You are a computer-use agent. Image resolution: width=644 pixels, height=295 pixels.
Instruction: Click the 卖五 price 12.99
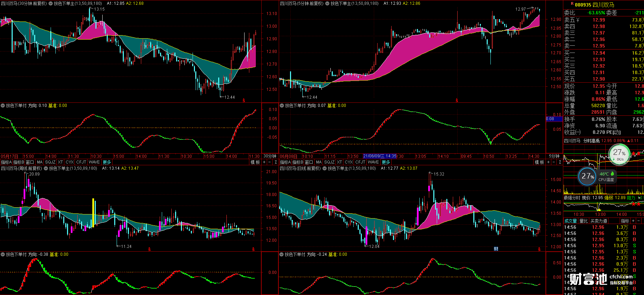599,20
